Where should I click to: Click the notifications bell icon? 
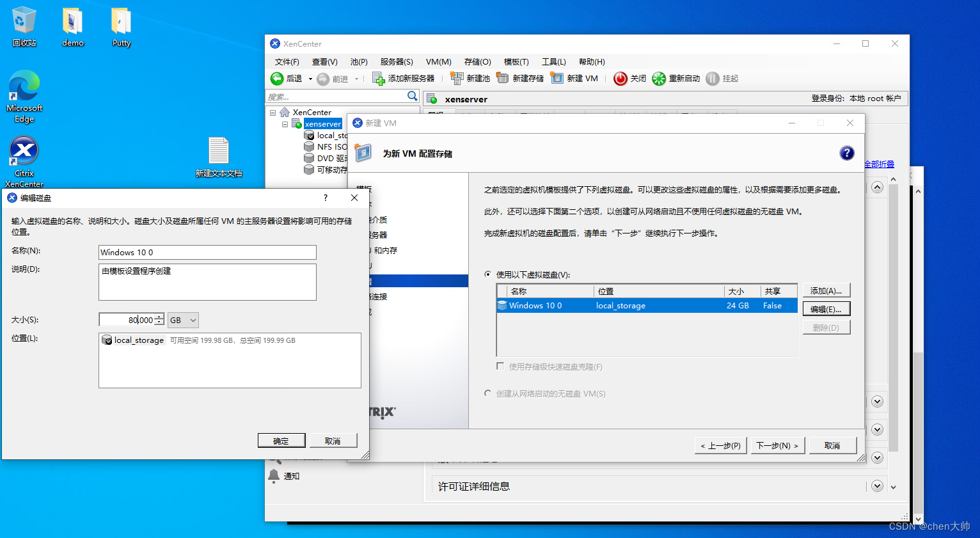tap(274, 475)
